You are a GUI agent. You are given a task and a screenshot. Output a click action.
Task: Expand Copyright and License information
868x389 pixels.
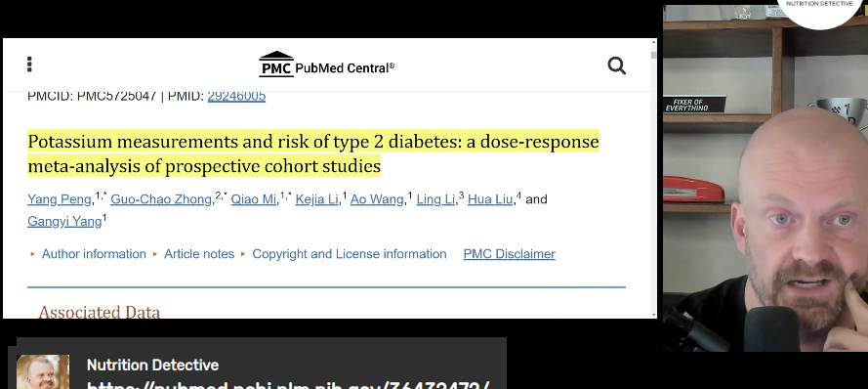350,254
